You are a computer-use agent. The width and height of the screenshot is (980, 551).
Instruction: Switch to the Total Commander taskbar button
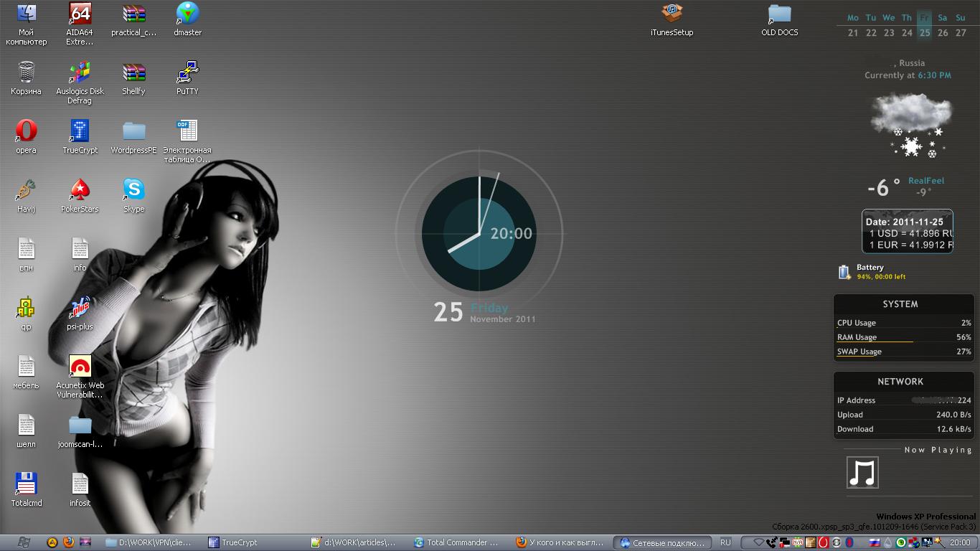point(456,542)
